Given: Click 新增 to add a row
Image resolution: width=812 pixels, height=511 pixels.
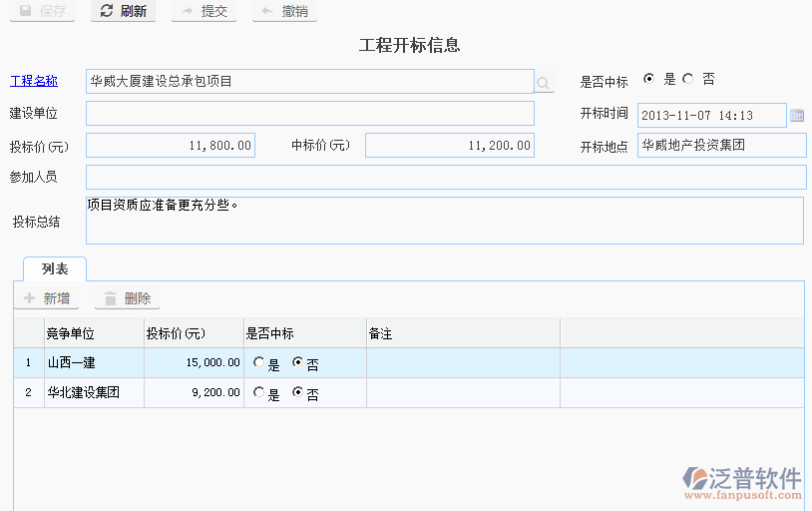Looking at the screenshot, I should pyautogui.click(x=47, y=298).
